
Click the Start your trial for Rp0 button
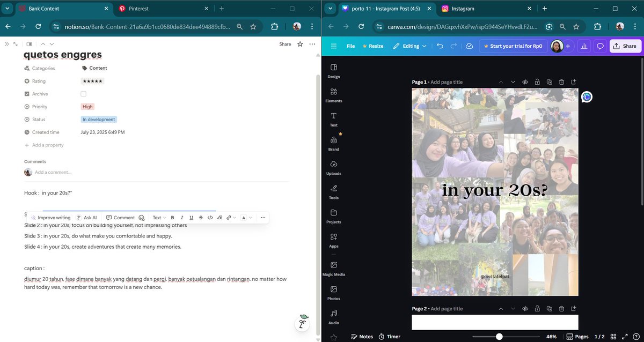(514, 46)
